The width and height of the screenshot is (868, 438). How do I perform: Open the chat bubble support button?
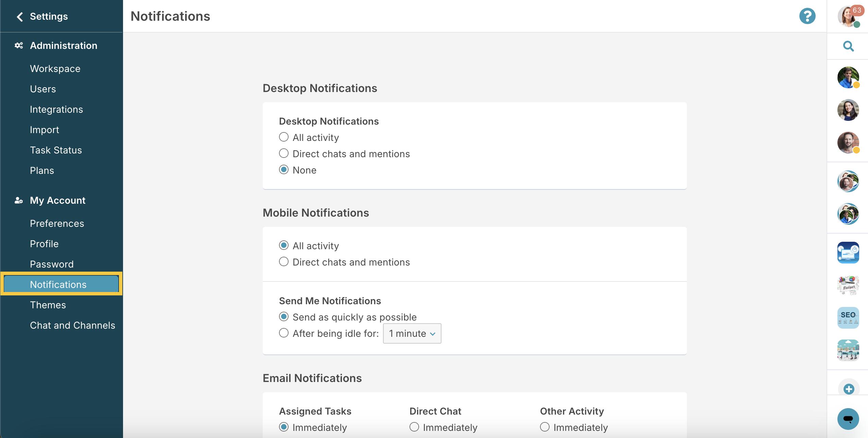848,419
